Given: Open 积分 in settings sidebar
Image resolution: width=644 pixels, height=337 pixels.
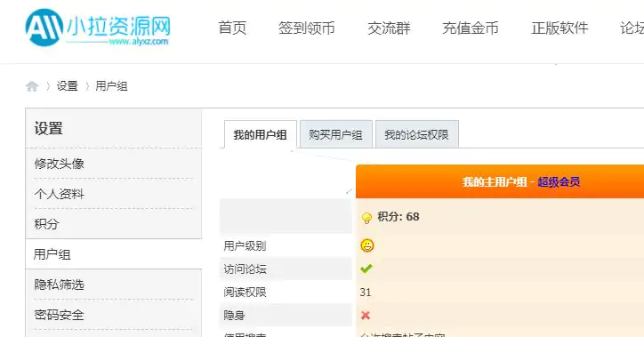Looking at the screenshot, I should click(x=47, y=224).
